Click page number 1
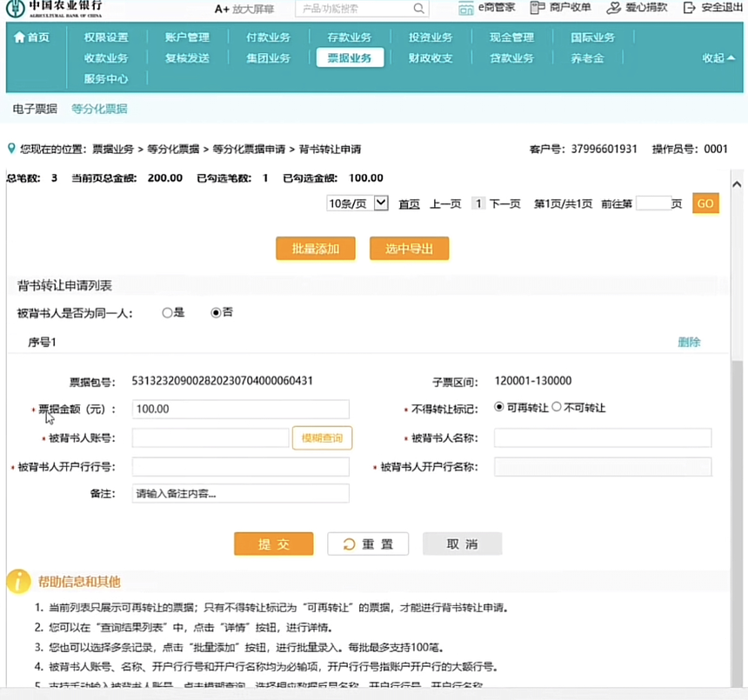The width and height of the screenshot is (748, 700). pyautogui.click(x=478, y=204)
